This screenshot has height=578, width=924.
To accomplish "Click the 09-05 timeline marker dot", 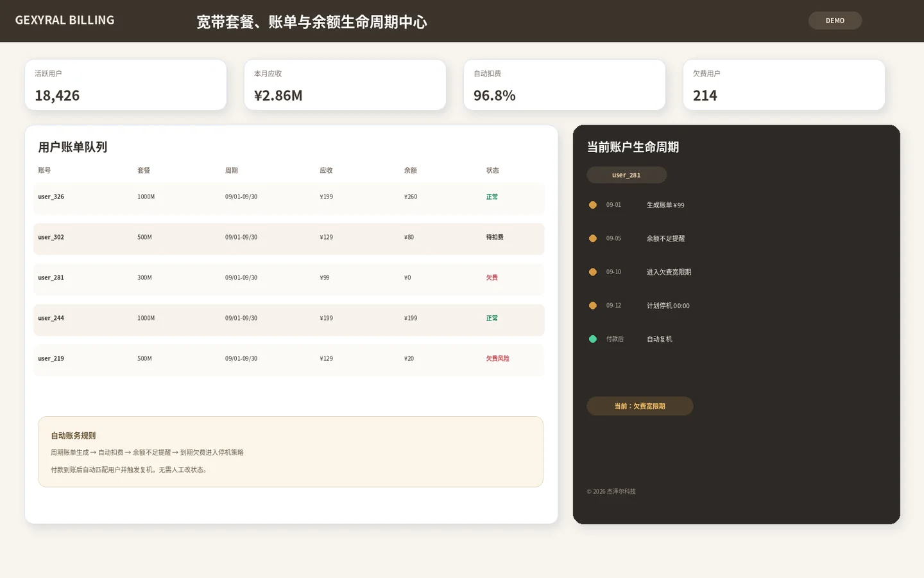I will (x=593, y=238).
